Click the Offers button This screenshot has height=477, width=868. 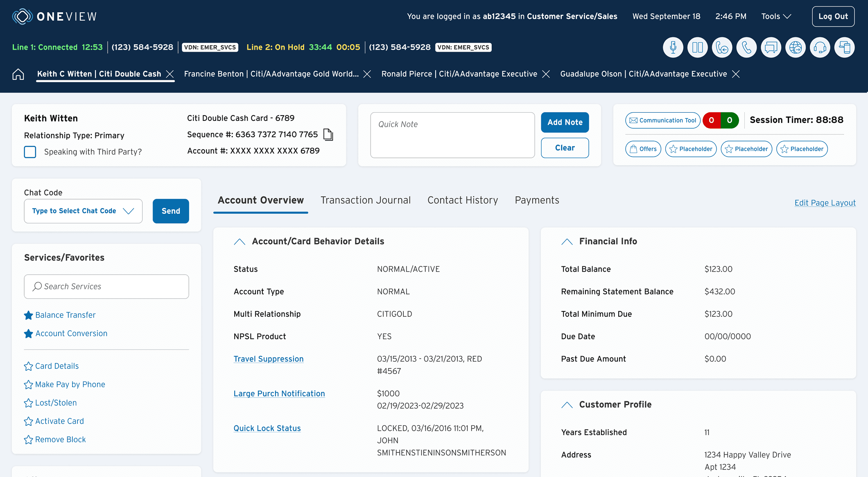[x=643, y=149]
